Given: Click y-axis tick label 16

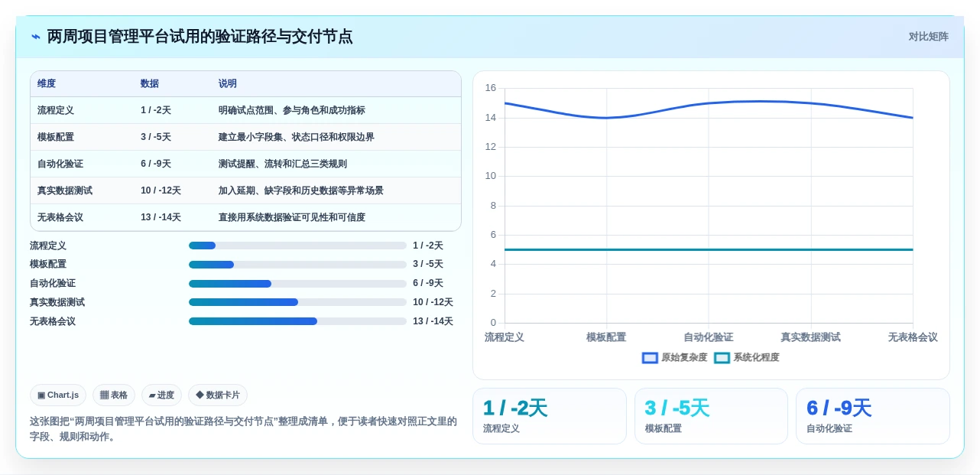Looking at the screenshot, I should [x=490, y=88].
